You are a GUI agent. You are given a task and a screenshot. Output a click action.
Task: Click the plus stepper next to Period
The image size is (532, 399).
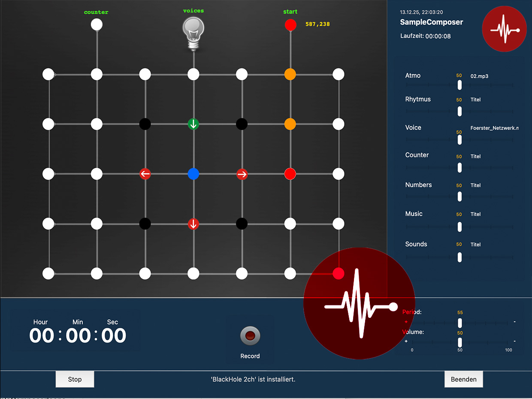(406, 321)
